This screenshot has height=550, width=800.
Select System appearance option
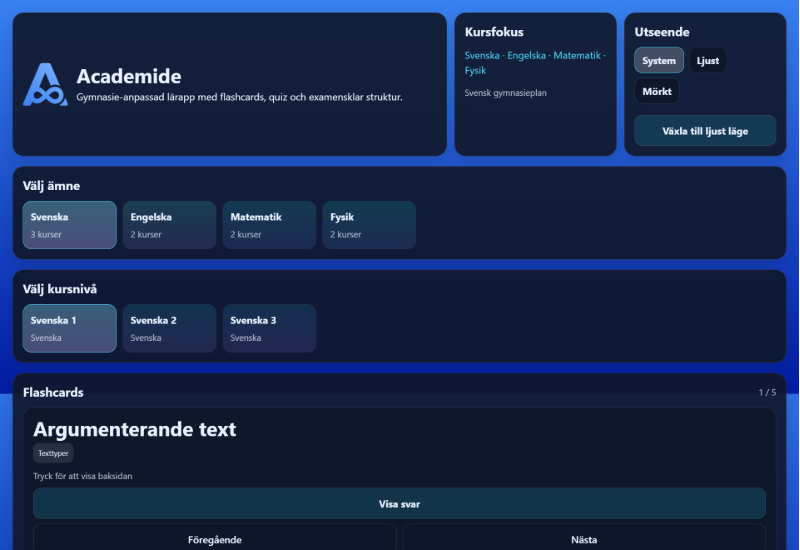click(659, 60)
